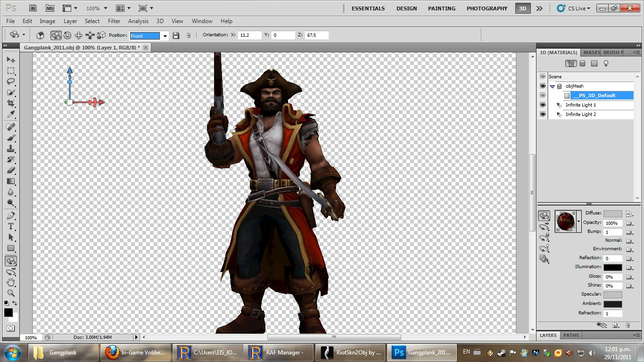Click Return to initial object position icon

tap(41, 35)
